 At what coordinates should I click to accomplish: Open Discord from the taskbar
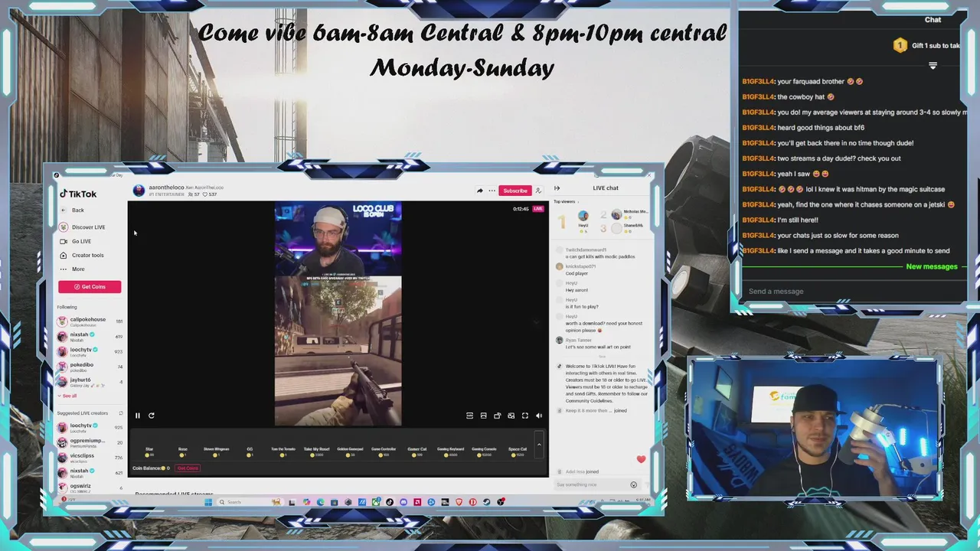pyautogui.click(x=403, y=503)
